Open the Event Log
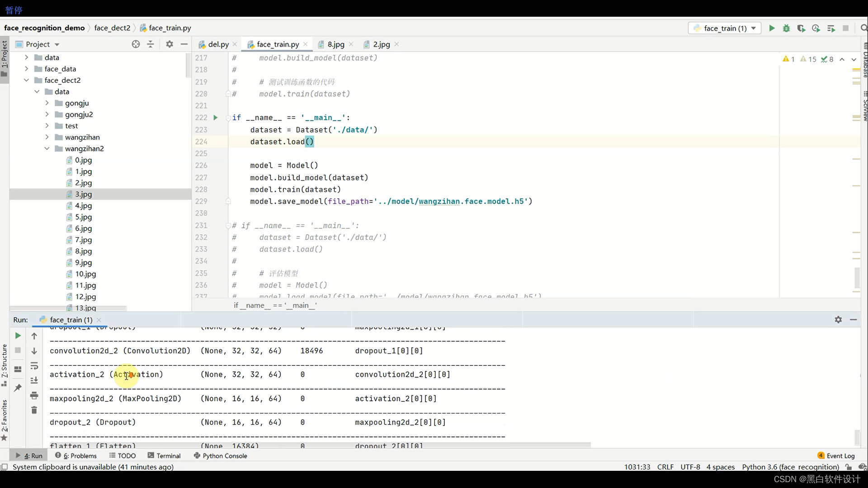868x488 pixels. pyautogui.click(x=836, y=455)
